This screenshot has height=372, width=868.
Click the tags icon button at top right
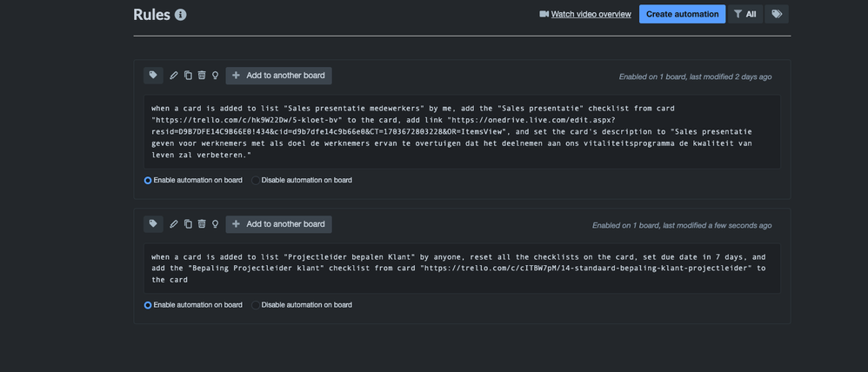click(x=777, y=14)
